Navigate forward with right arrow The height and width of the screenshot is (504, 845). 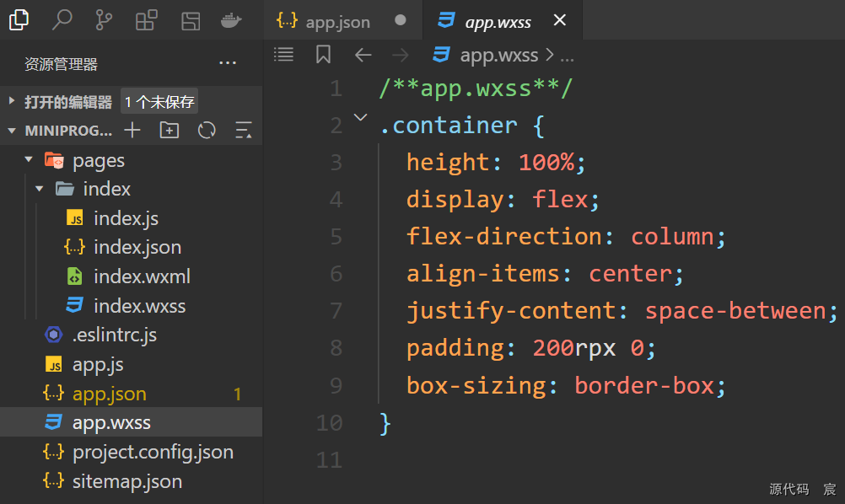point(401,55)
